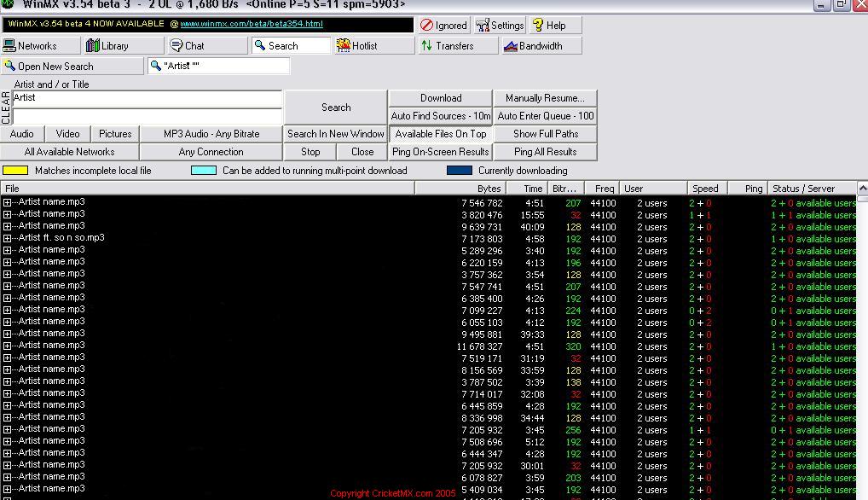
Task: Select the Audio file type
Action: [21, 134]
